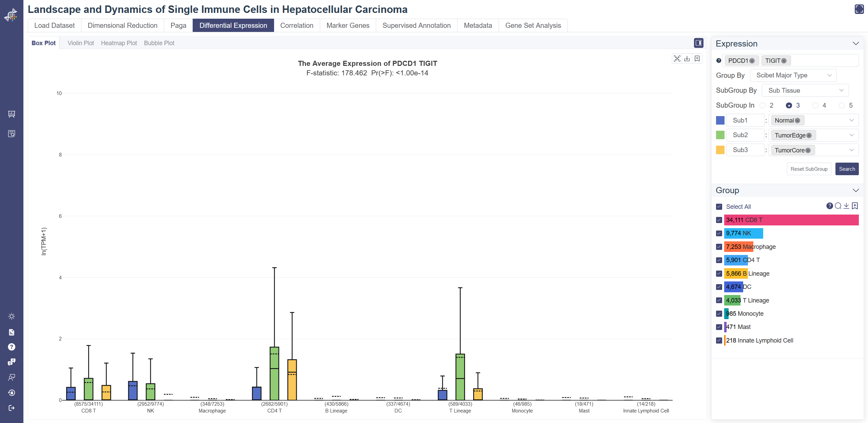
Task: Open the SubGroup By Sub Tissue dropdown
Action: (805, 91)
